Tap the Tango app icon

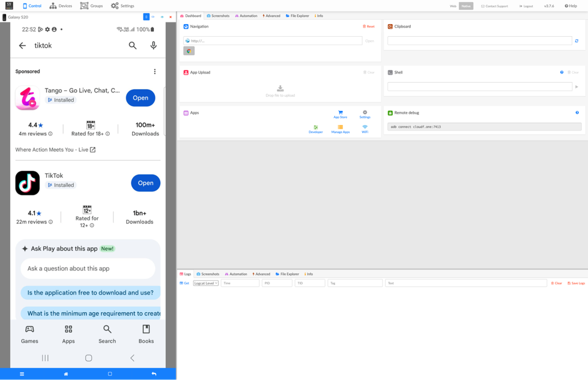pos(28,98)
